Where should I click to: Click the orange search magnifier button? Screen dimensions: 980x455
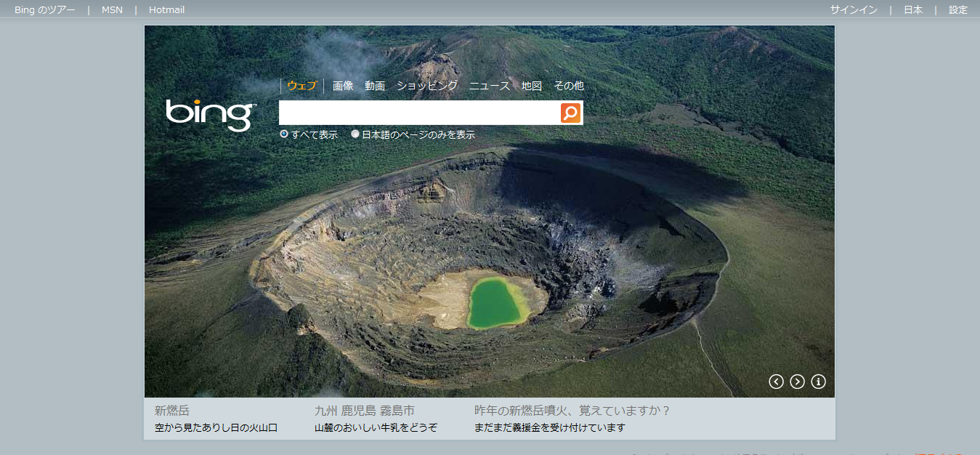click(x=570, y=113)
